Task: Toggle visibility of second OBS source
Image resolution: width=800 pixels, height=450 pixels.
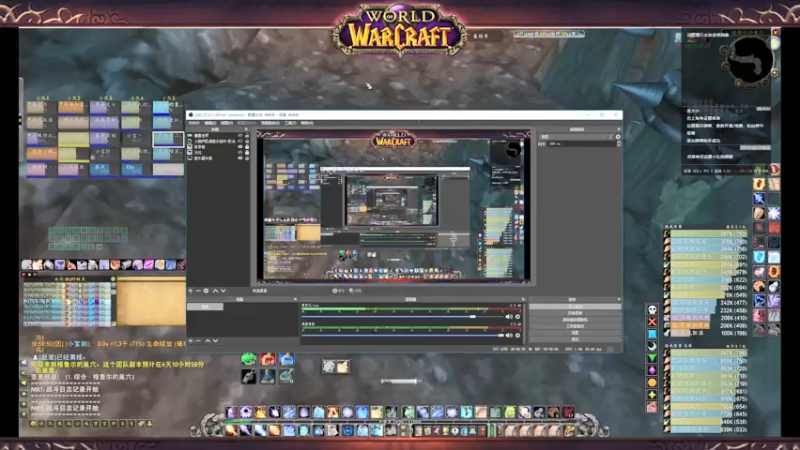Action: pos(240,141)
